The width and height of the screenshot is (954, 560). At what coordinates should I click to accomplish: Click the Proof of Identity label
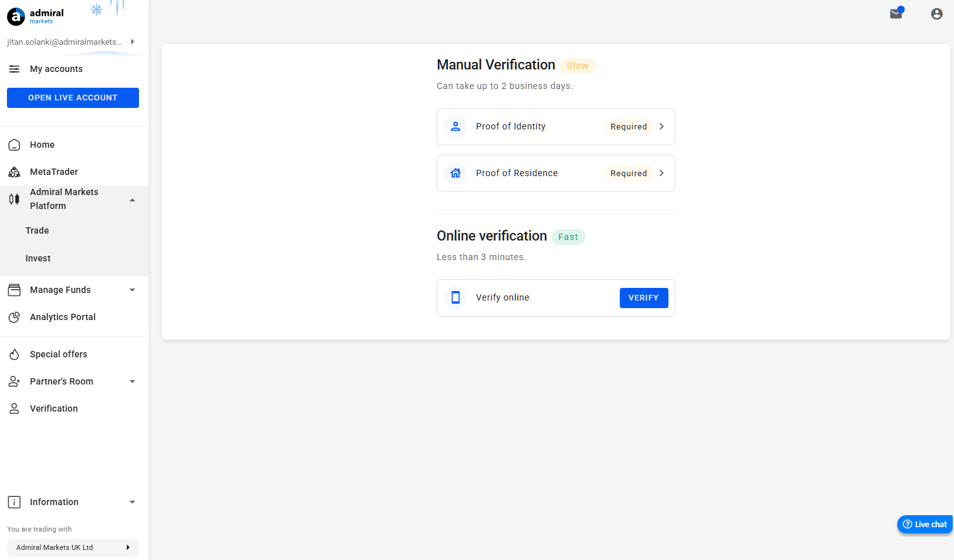[510, 126]
